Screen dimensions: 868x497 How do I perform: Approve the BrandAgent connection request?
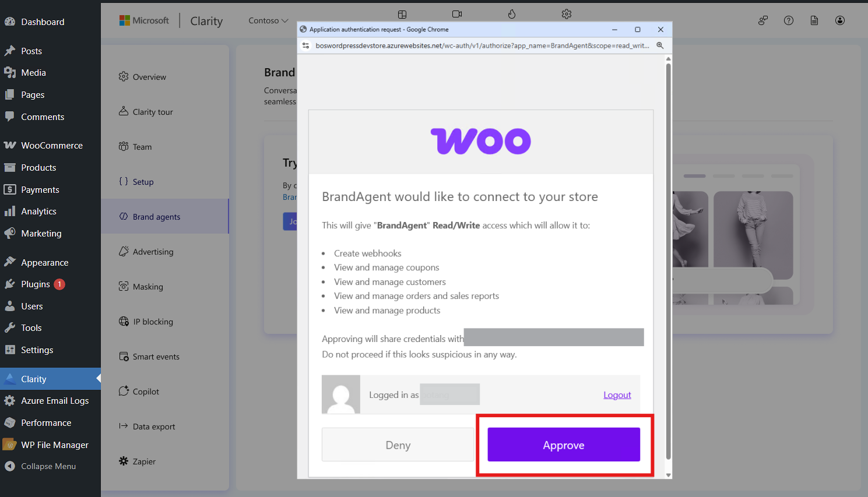click(564, 445)
